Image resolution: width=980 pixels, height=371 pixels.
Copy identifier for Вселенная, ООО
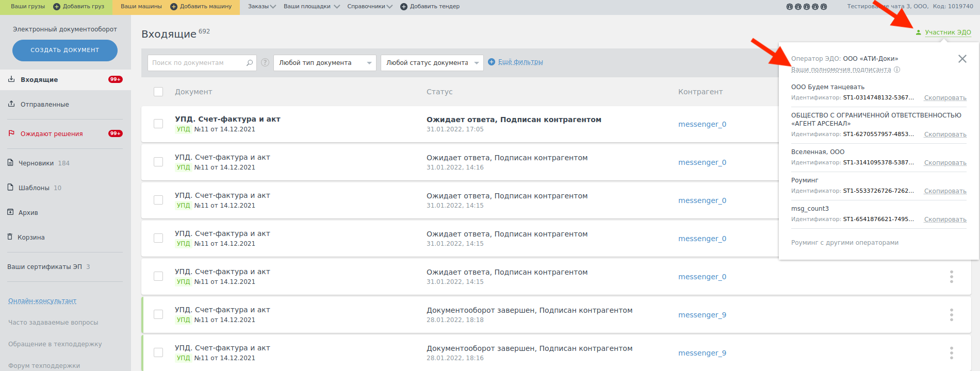945,163
